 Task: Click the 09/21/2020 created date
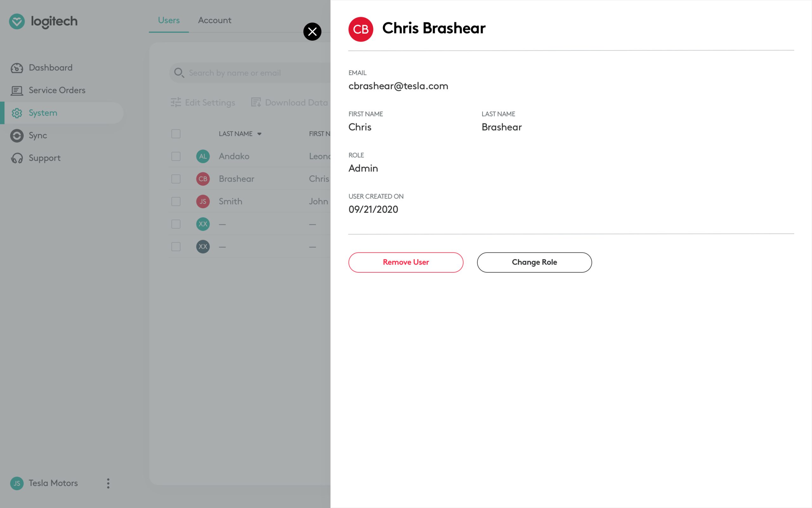373,210
